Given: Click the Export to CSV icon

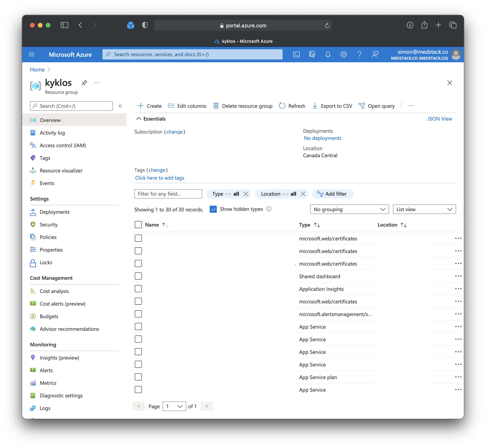Looking at the screenshot, I should point(315,106).
